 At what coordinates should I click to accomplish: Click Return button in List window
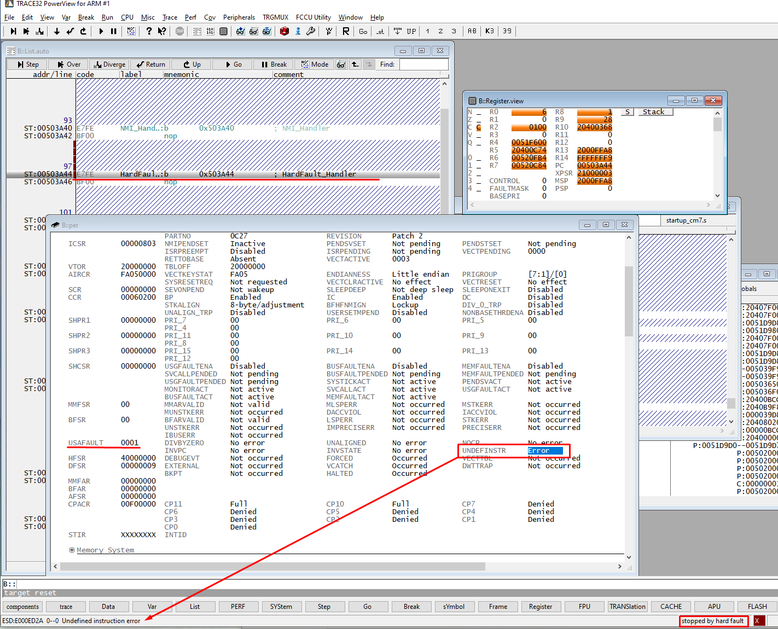coord(150,64)
